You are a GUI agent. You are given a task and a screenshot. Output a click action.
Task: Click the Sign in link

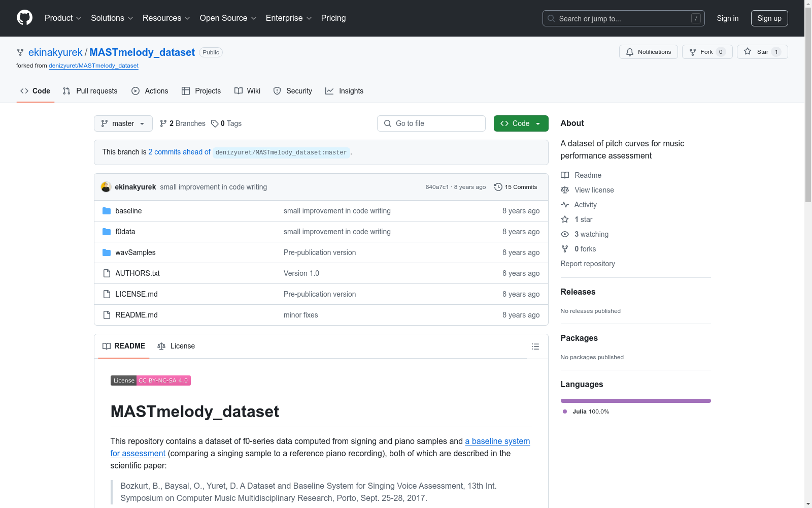[728, 18]
